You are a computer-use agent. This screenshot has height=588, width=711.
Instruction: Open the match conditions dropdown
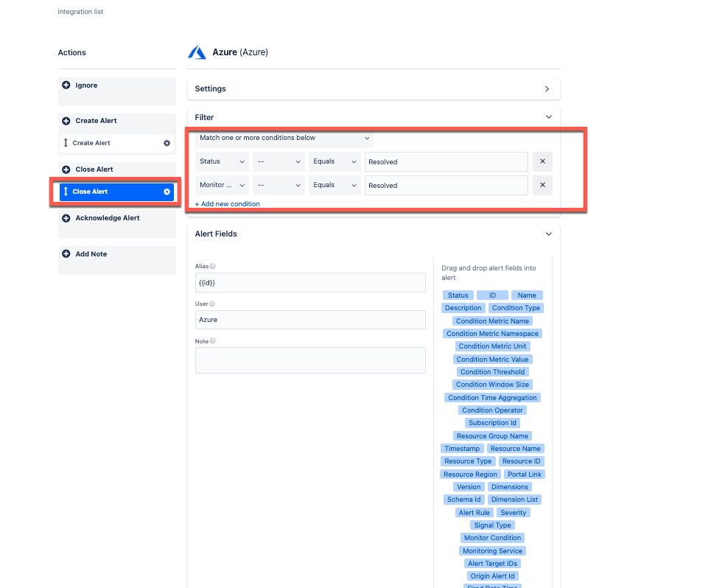pyautogui.click(x=284, y=138)
